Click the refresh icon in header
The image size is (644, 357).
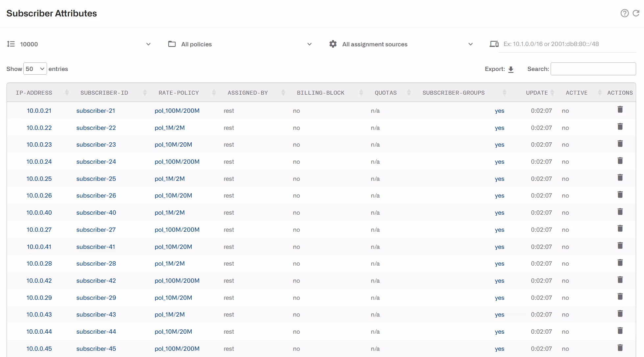pyautogui.click(x=636, y=13)
